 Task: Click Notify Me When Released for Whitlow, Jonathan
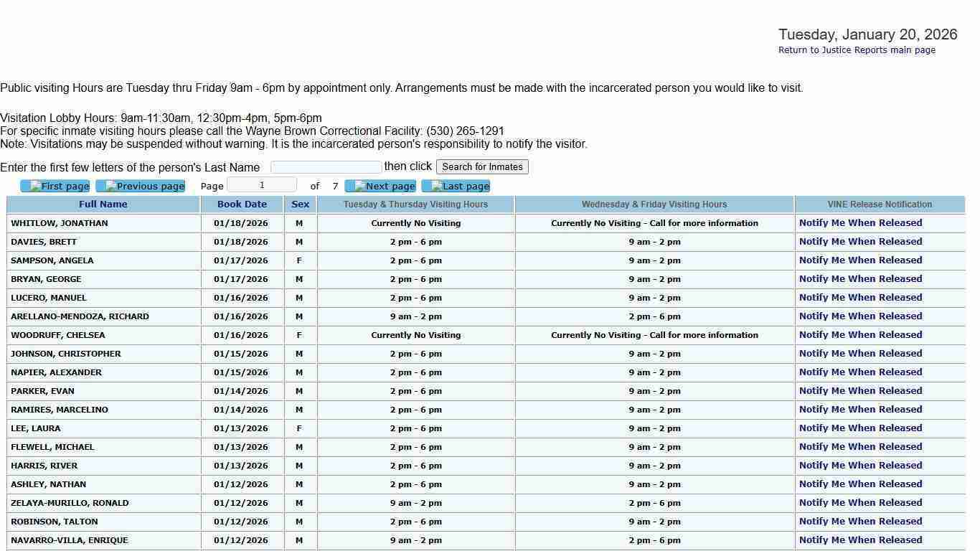(x=860, y=223)
